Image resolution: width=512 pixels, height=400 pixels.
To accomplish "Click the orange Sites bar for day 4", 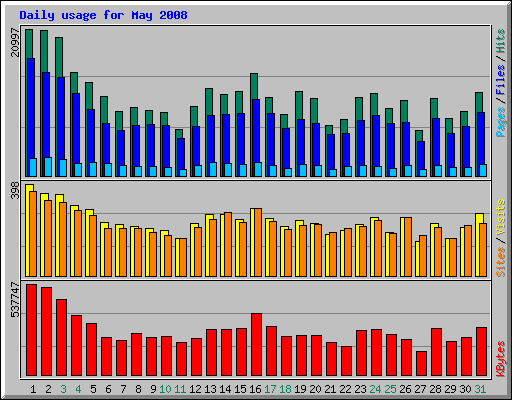I will tap(78, 243).
